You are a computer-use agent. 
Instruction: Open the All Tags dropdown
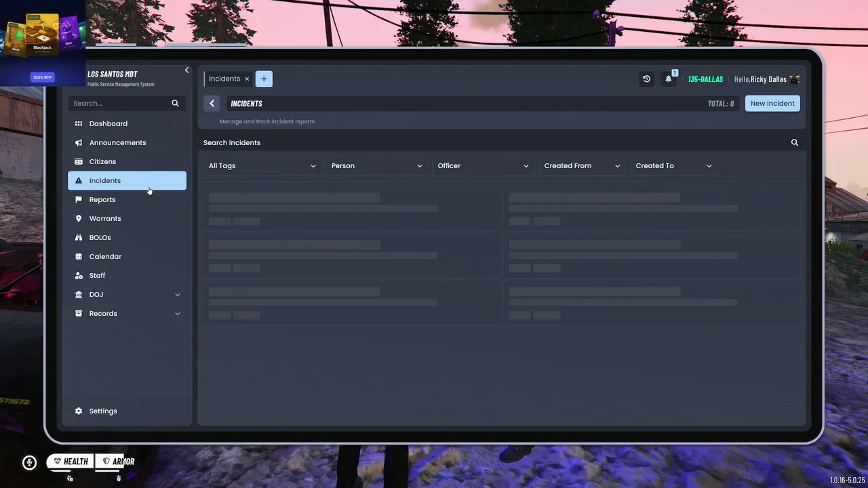coord(262,165)
